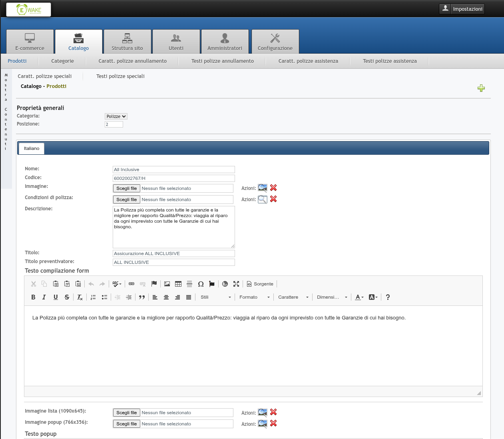Insert a special character (Omega icon)
The height and width of the screenshot is (439, 504).
pos(201,284)
